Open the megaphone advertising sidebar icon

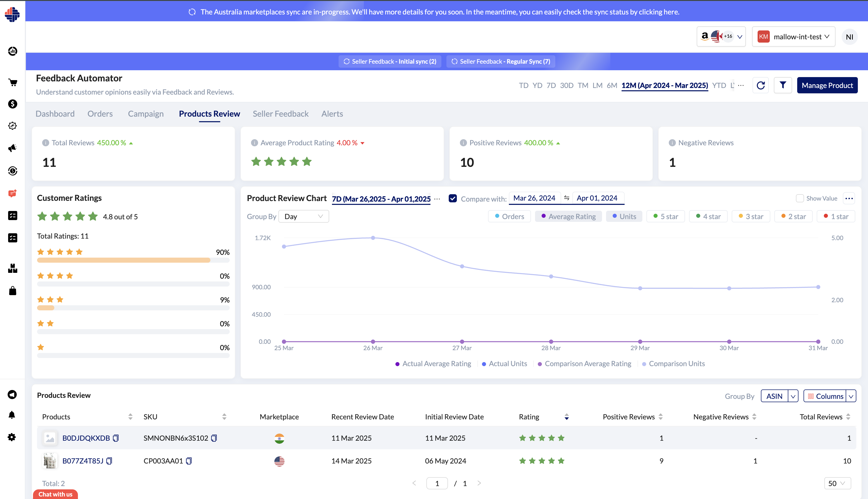(13, 148)
